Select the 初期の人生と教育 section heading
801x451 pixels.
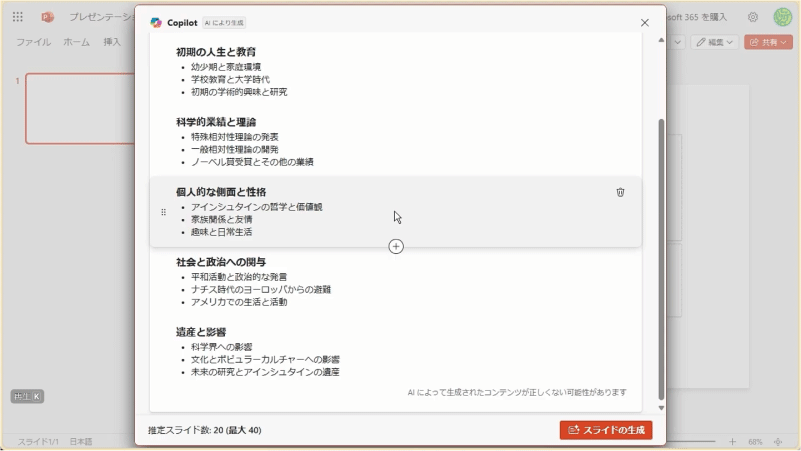tap(216, 52)
